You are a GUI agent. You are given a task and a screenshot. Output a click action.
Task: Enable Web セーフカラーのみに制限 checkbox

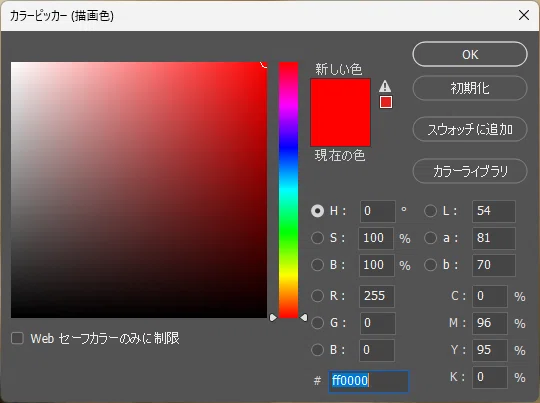[17, 338]
